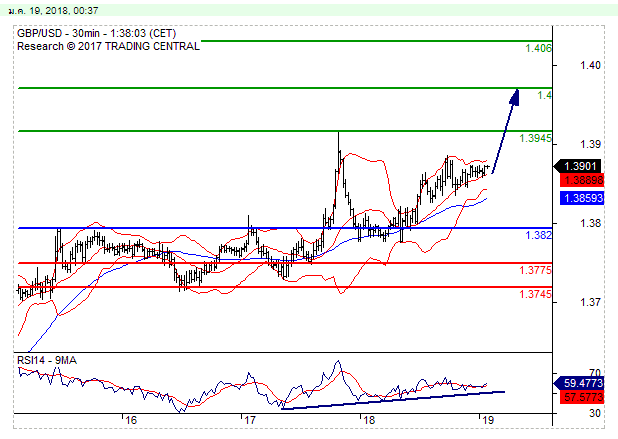
Task: Click date 19 on the time axis
Action: (x=488, y=420)
